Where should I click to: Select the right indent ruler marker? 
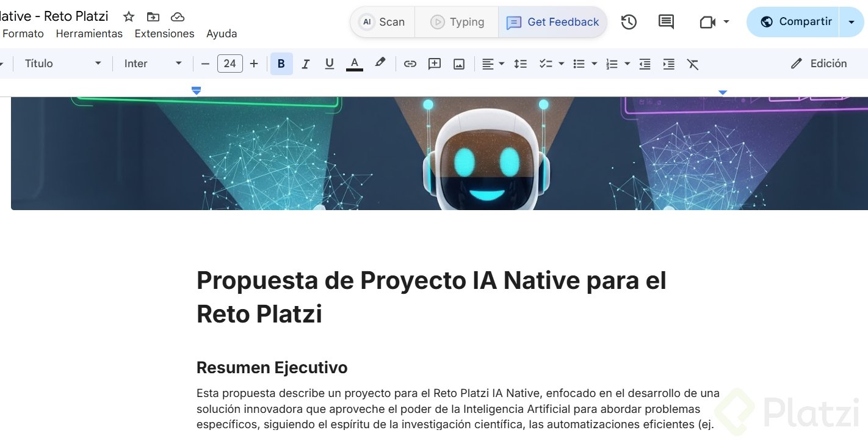(723, 92)
